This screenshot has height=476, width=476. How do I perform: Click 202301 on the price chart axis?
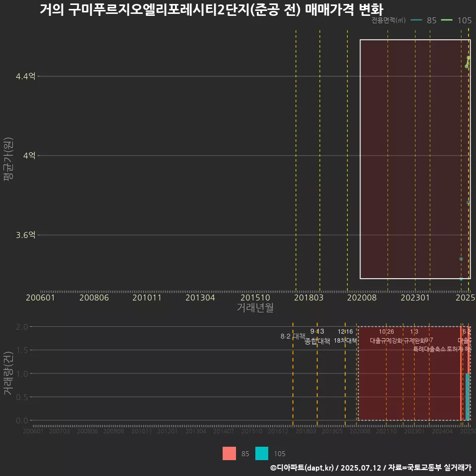pyautogui.click(x=416, y=297)
